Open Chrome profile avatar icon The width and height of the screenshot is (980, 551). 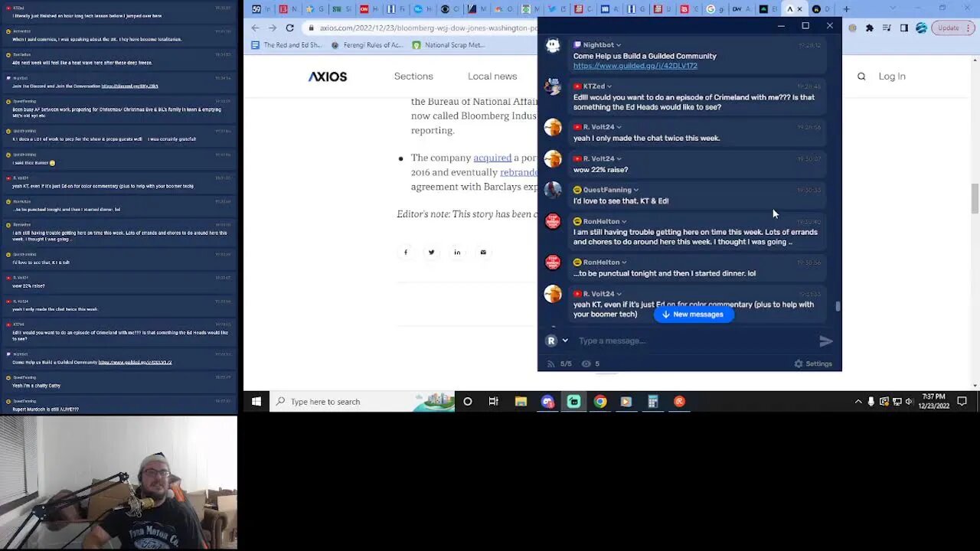[922, 28]
